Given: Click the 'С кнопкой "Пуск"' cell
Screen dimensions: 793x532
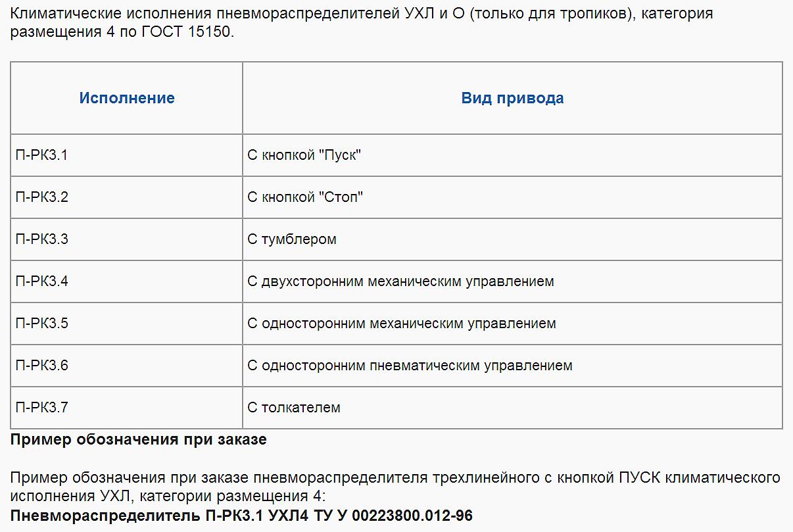Looking at the screenshot, I should [512, 155].
